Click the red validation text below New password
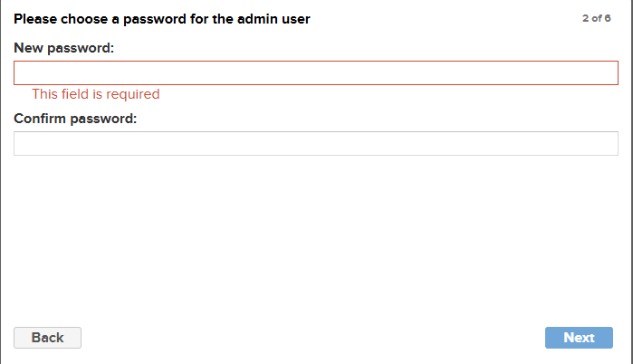This screenshot has height=364, width=633. click(x=95, y=94)
